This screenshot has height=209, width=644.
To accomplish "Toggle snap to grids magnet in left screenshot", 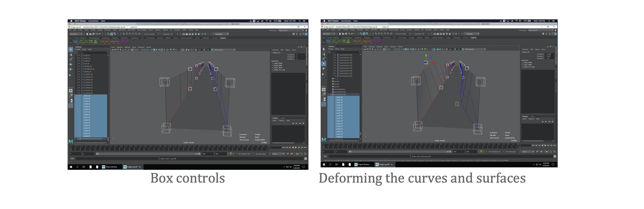I will [124, 34].
